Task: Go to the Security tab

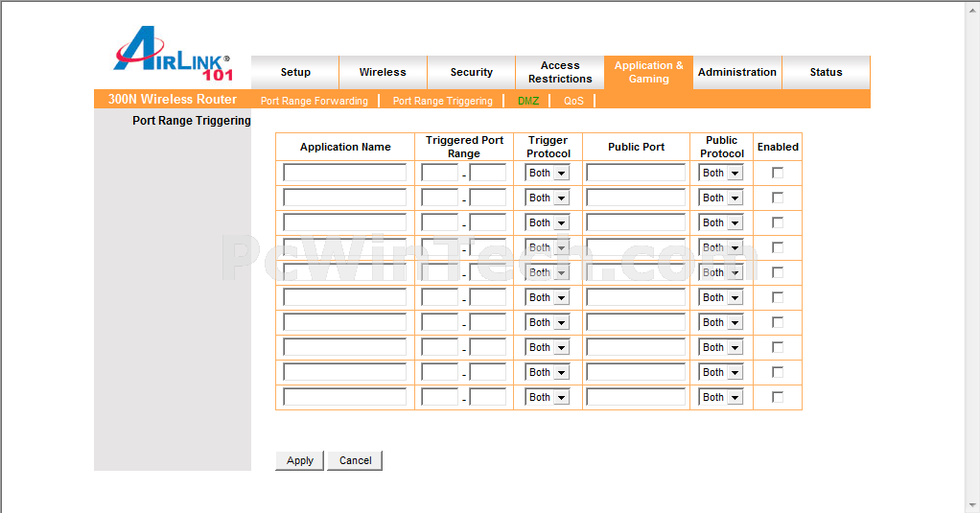Action: (x=471, y=72)
